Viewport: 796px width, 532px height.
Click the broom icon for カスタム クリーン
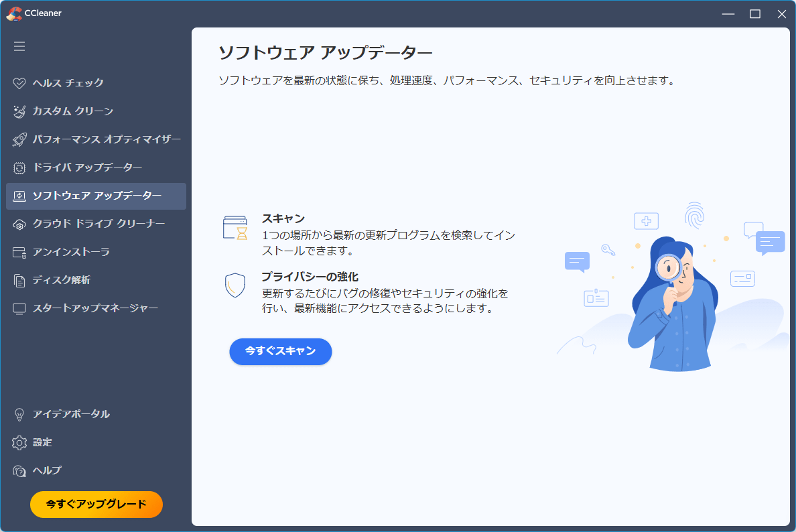(19, 112)
